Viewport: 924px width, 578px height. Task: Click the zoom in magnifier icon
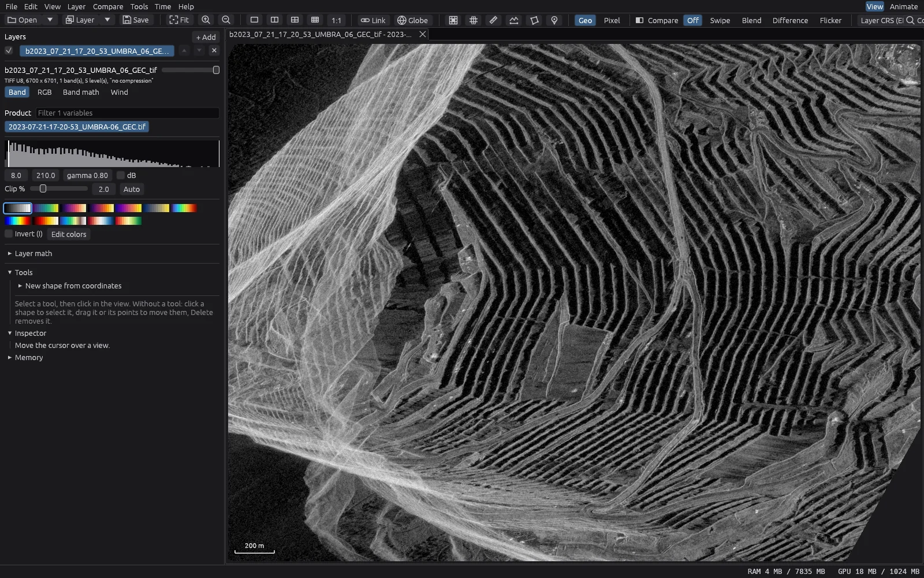206,20
